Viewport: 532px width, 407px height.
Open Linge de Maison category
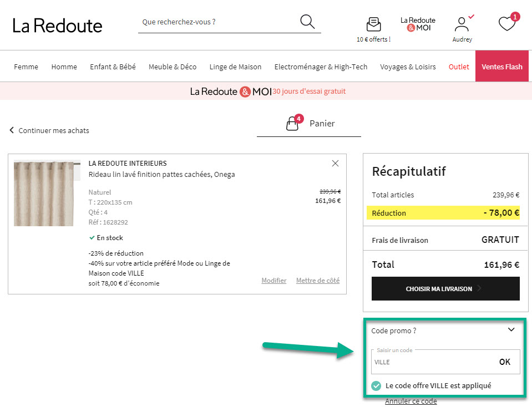click(235, 67)
